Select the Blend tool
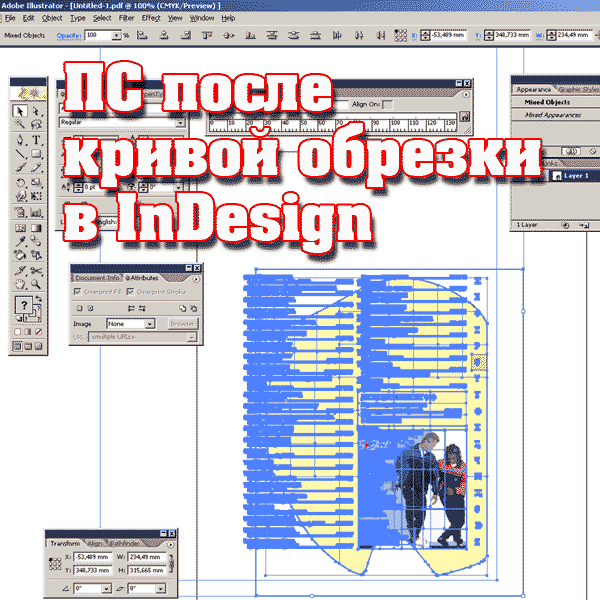Screen dimensions: 600x600 36,241
